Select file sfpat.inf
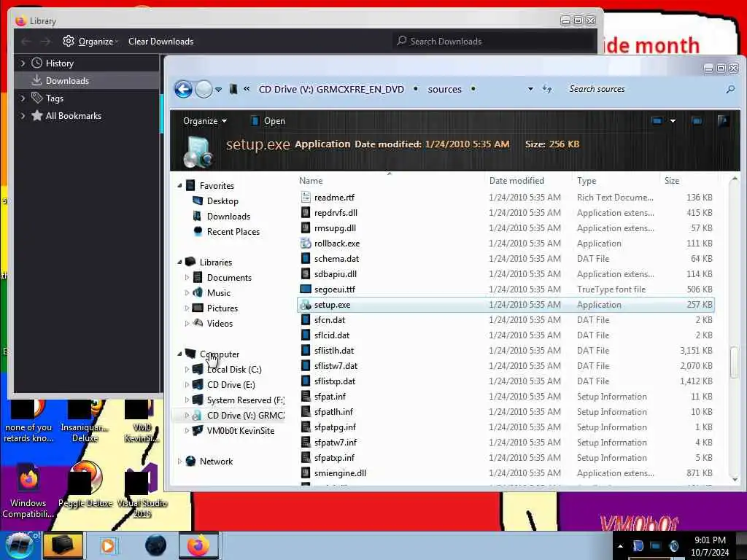The image size is (747, 560). pos(330,396)
